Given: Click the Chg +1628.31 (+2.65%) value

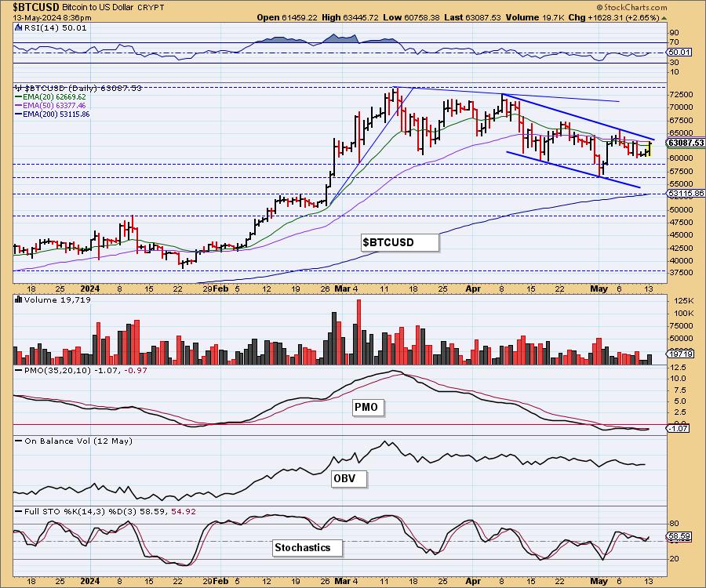Looking at the screenshot, I should click(x=613, y=17).
